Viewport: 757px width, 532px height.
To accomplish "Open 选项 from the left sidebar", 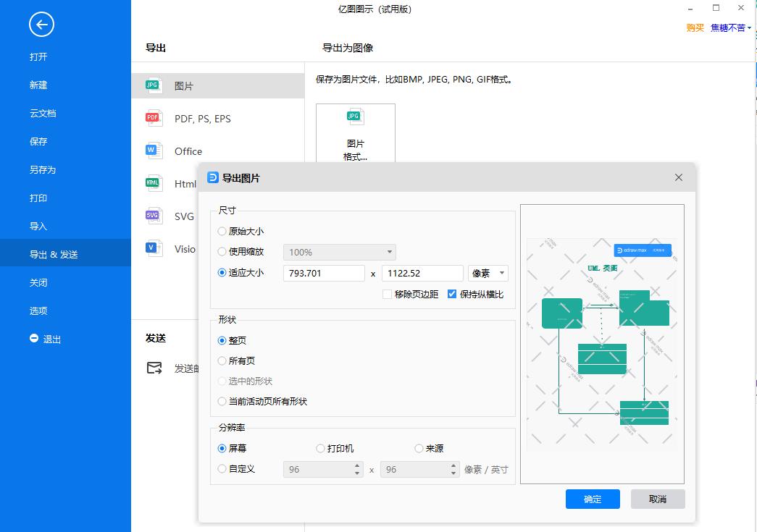I will (x=38, y=311).
